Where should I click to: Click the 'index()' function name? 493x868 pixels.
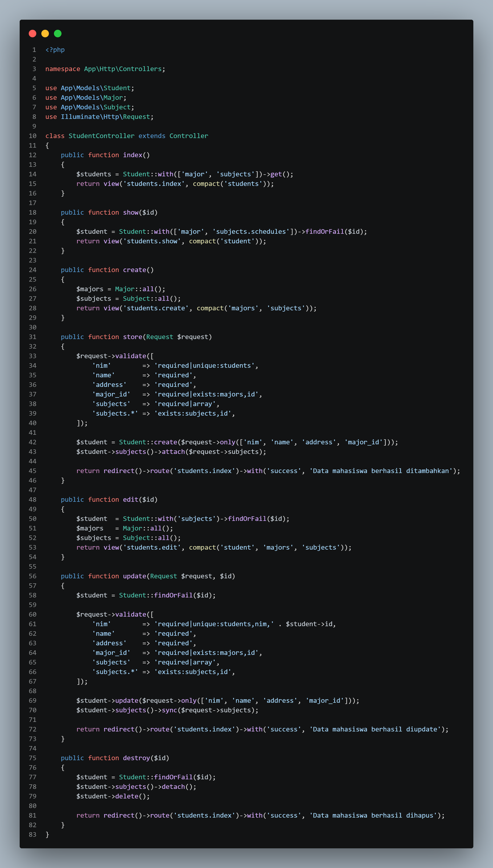pos(136,155)
